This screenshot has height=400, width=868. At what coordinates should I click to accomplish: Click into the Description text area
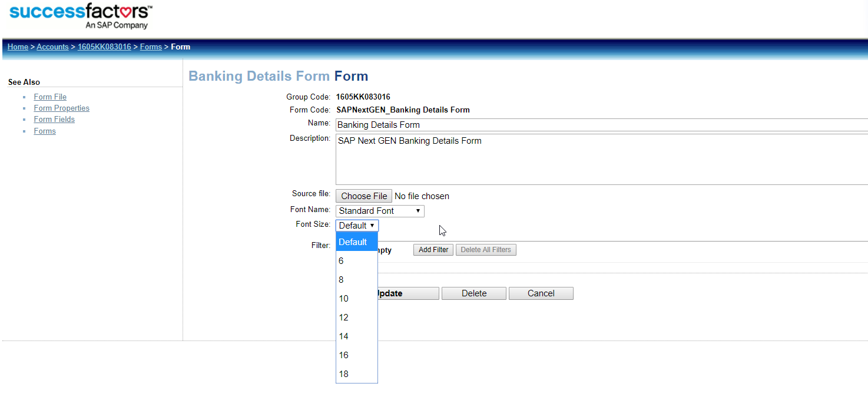pyautogui.click(x=601, y=160)
